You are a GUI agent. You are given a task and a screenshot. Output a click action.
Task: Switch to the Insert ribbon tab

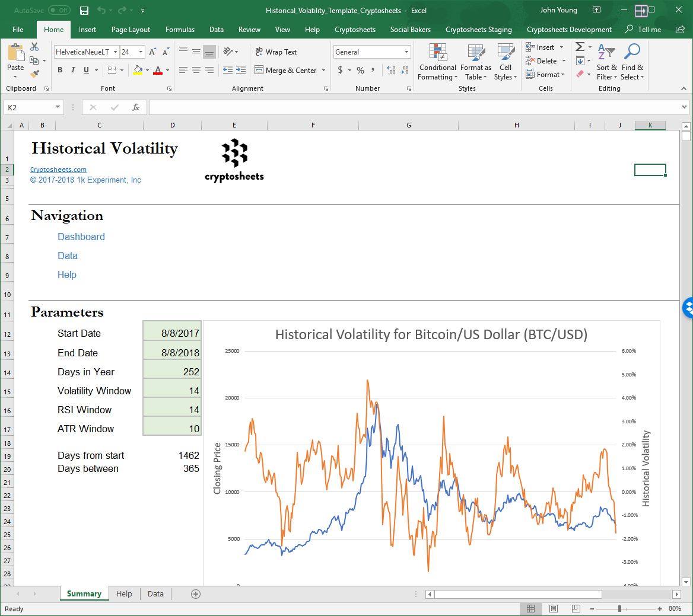pyautogui.click(x=87, y=30)
